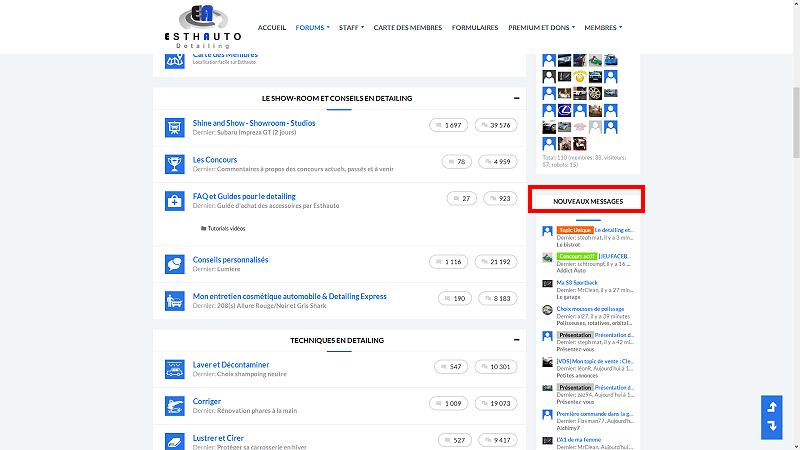Go to the Accueil page
This screenshot has width=800, height=450.
click(x=272, y=28)
